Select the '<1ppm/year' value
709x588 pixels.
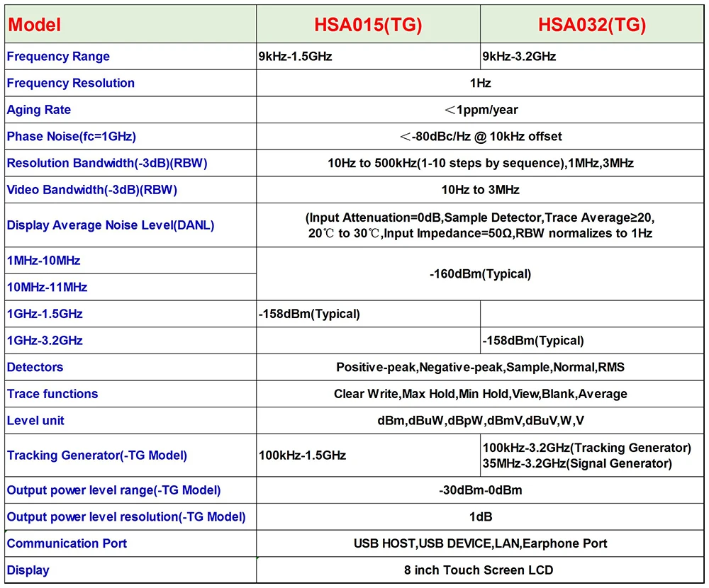(x=481, y=110)
